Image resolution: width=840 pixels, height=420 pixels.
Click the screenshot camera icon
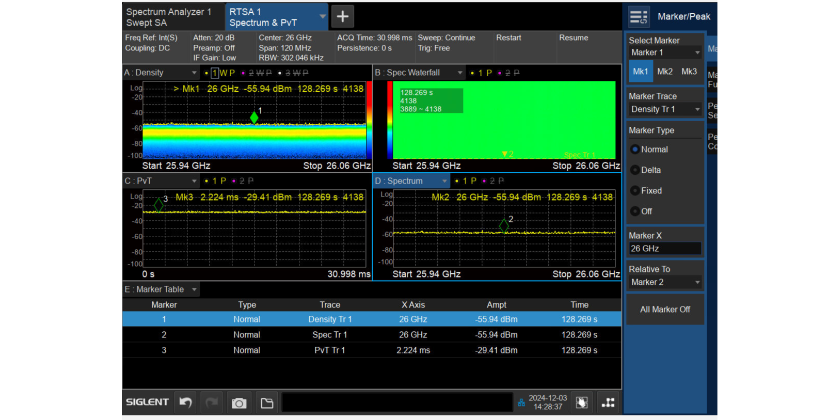coord(239,402)
